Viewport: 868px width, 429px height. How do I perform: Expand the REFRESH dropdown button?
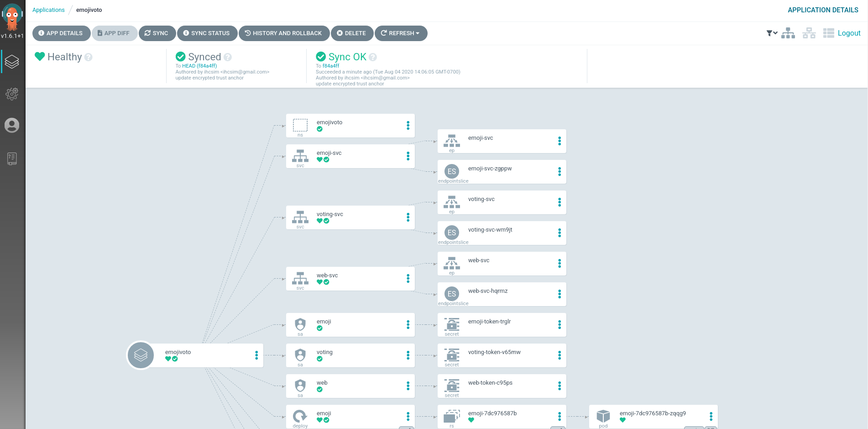(x=401, y=33)
